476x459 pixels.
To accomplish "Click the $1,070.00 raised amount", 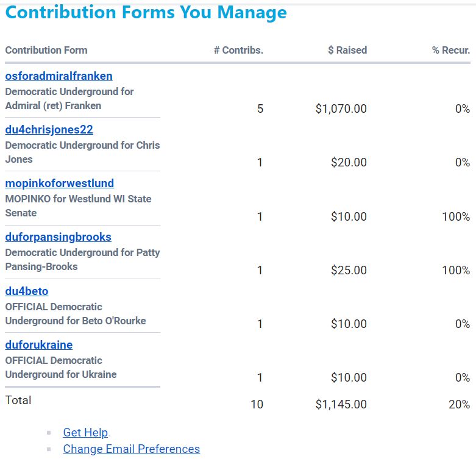I will point(341,109).
